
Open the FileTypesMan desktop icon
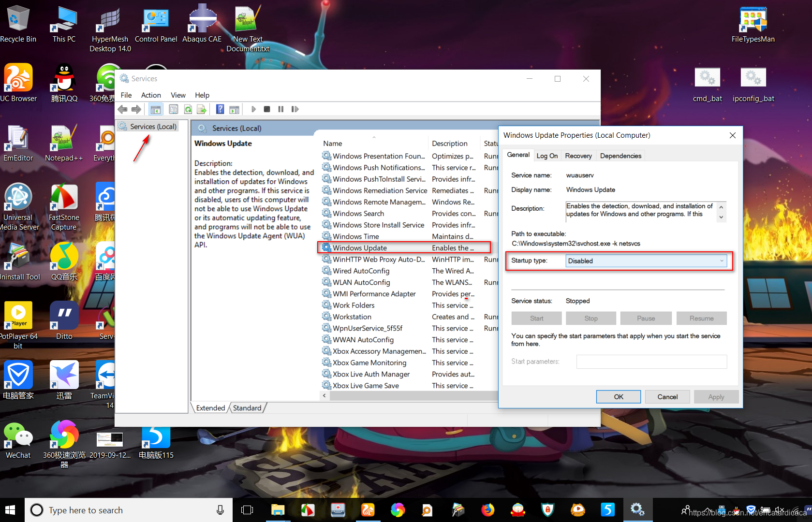click(x=753, y=24)
